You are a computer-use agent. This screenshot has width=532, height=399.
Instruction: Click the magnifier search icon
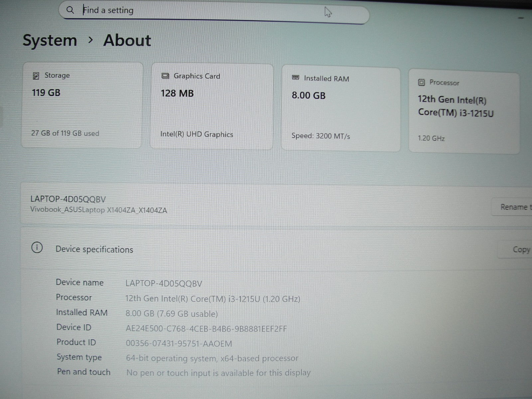coord(70,10)
